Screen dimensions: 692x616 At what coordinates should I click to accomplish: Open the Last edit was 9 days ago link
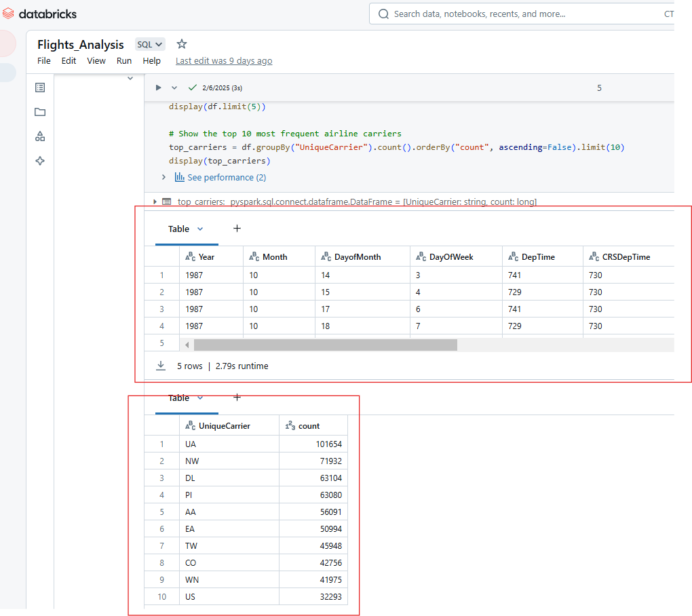[224, 61]
